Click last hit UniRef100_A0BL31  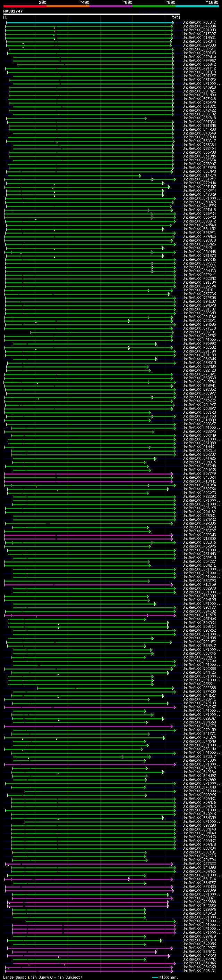199,971
